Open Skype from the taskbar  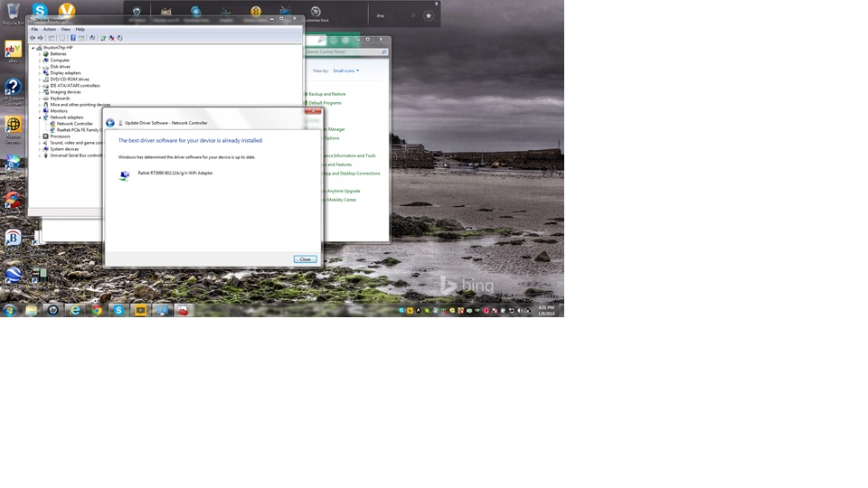118,310
